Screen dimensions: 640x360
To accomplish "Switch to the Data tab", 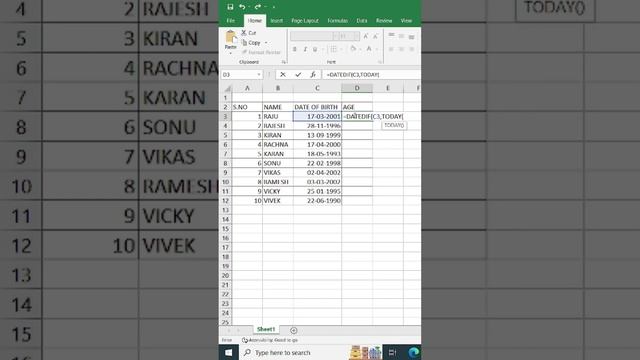I will click(x=362, y=20).
